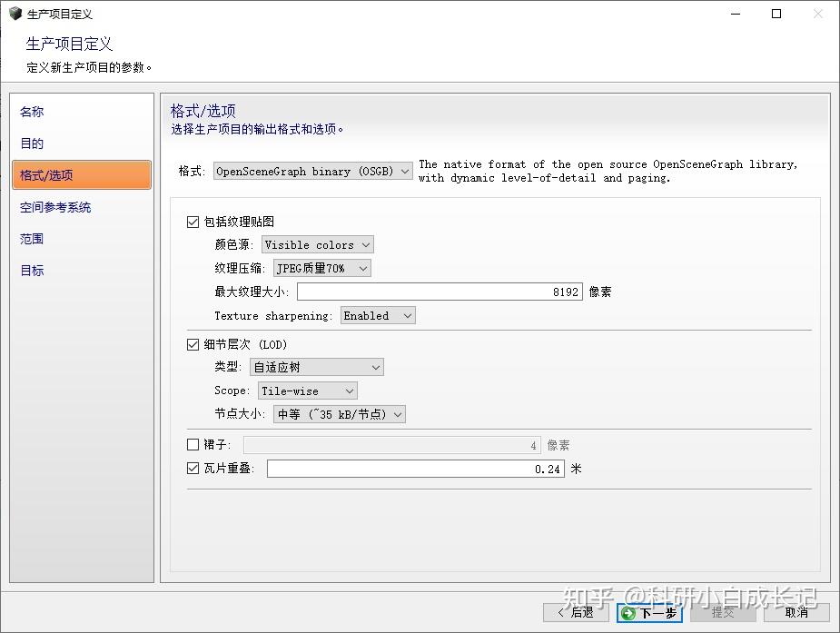
Task: Enable the 裙子 checkbox
Action: [x=193, y=444]
